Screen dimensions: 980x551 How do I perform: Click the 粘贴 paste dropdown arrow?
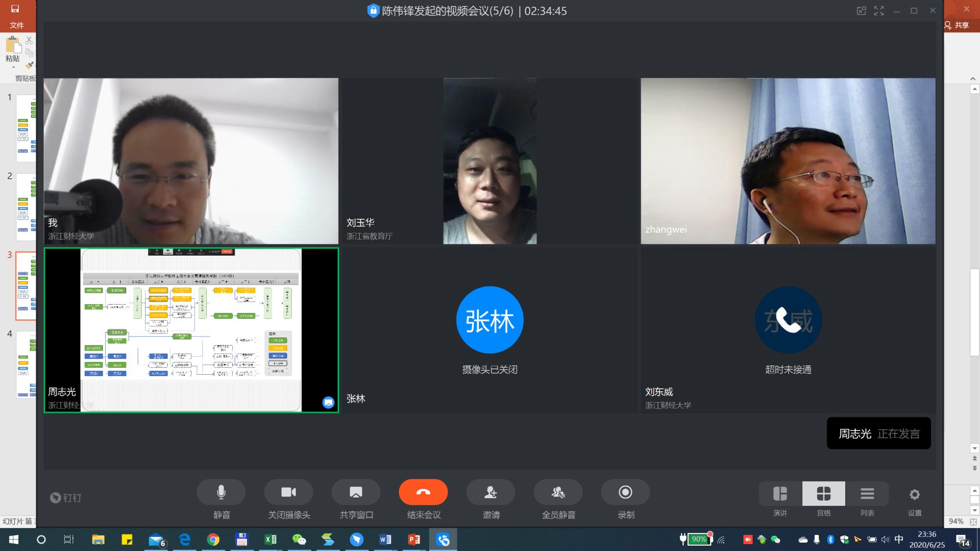click(13, 67)
